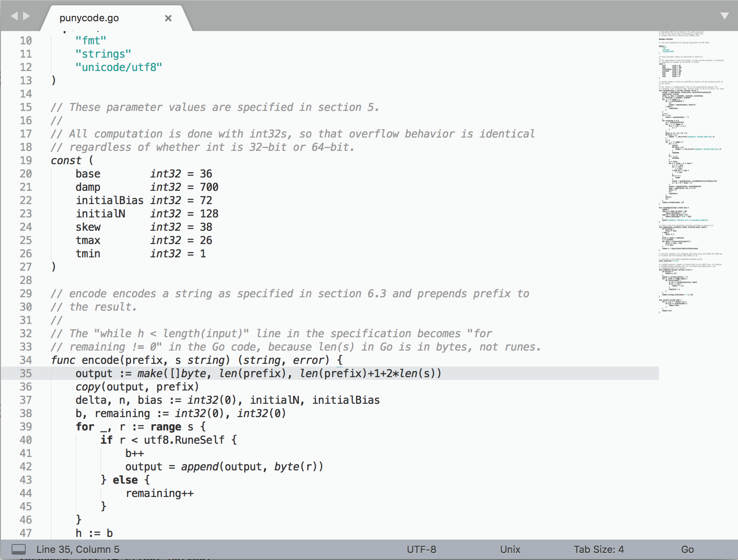Click the base constant name

[88, 174]
